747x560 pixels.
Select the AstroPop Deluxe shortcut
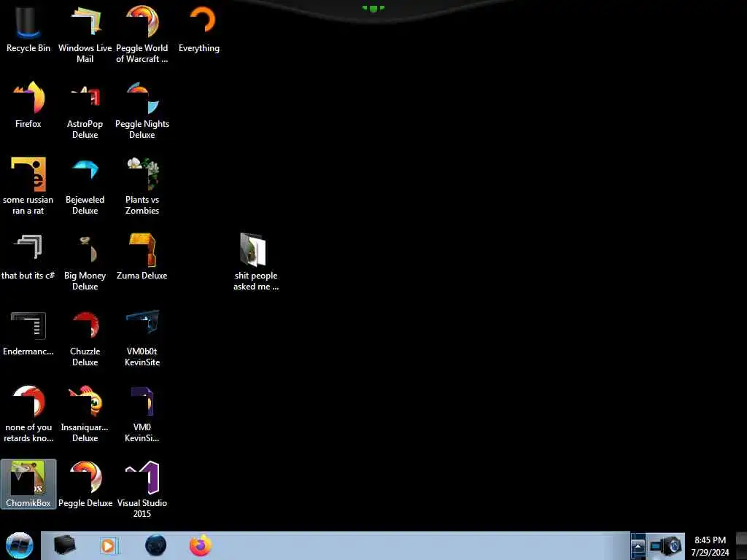pos(85,111)
